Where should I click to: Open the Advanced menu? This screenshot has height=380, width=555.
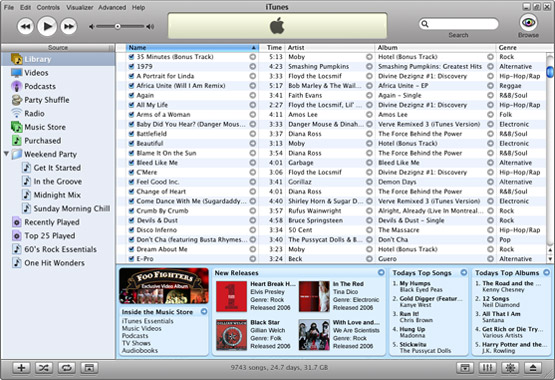[x=112, y=7]
